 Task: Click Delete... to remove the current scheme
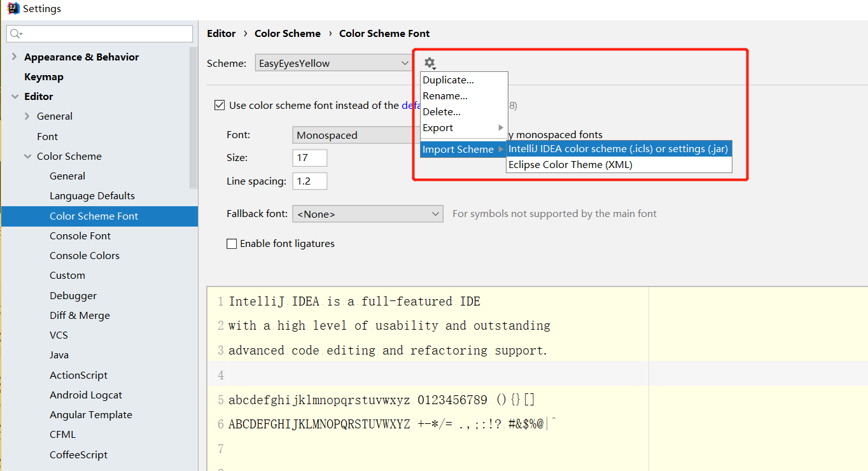[442, 111]
